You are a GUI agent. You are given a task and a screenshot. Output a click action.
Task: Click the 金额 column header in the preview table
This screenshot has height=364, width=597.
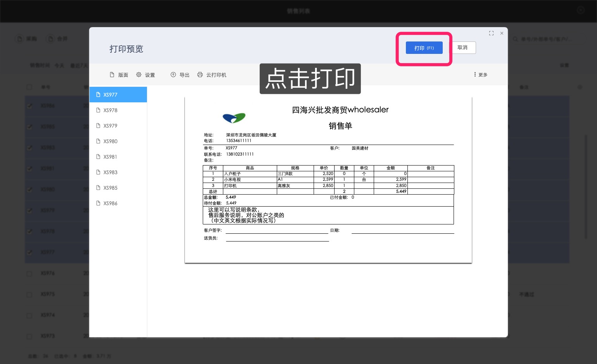coord(391,168)
